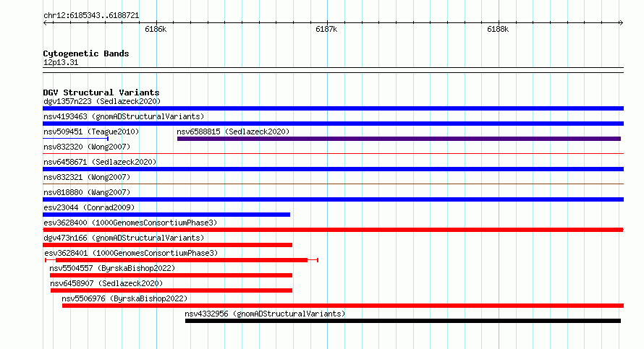The width and height of the screenshot is (644, 349).
Task: Open nsv832321 (Wong2007) variant label
Action: (87, 177)
